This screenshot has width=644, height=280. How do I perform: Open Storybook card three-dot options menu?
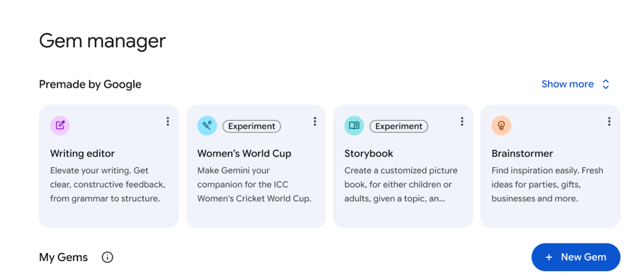[x=462, y=121]
